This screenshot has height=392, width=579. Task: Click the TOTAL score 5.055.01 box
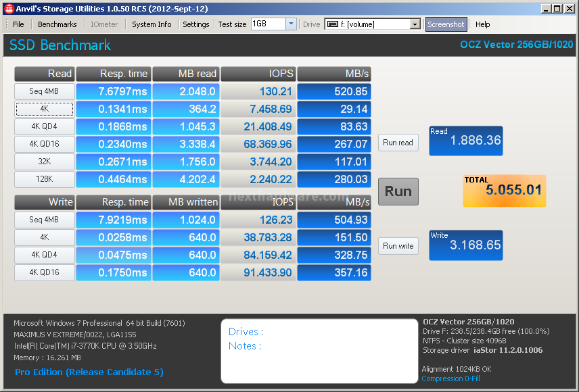coord(505,191)
